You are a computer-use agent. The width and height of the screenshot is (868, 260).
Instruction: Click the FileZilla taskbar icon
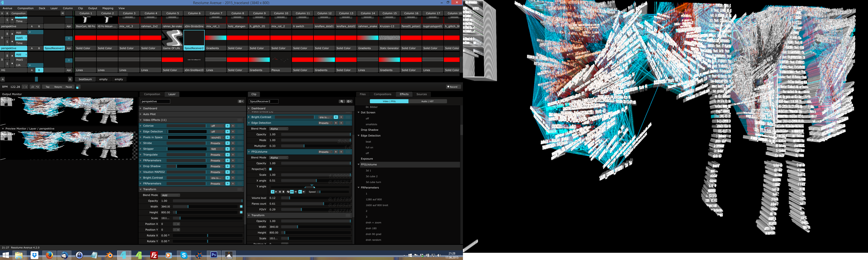coord(154,255)
